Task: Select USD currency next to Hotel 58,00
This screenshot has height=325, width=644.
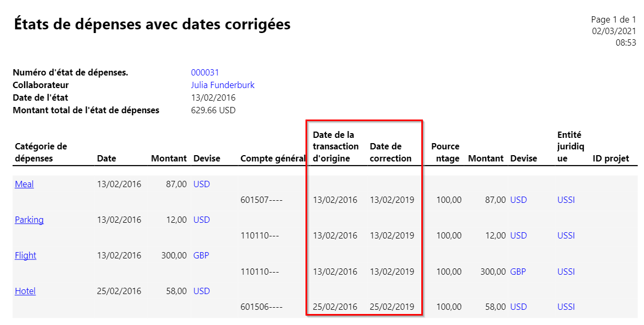Action: tap(201, 291)
